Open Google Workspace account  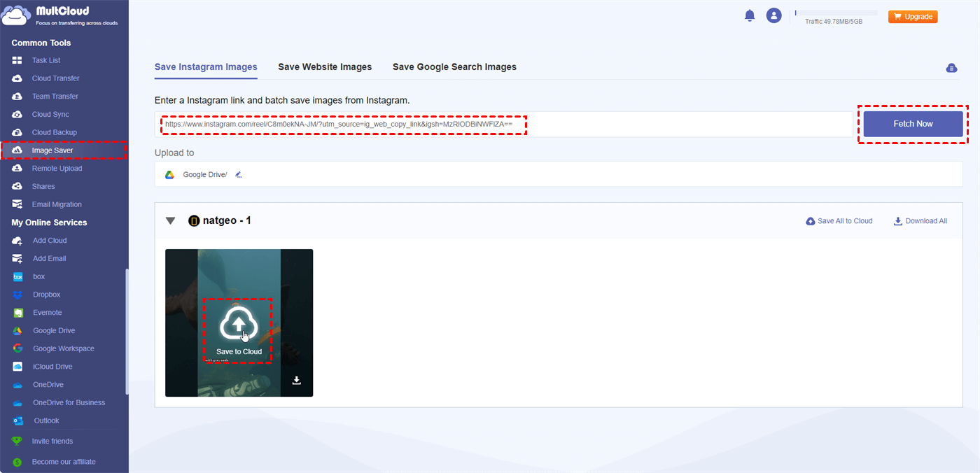[64, 348]
